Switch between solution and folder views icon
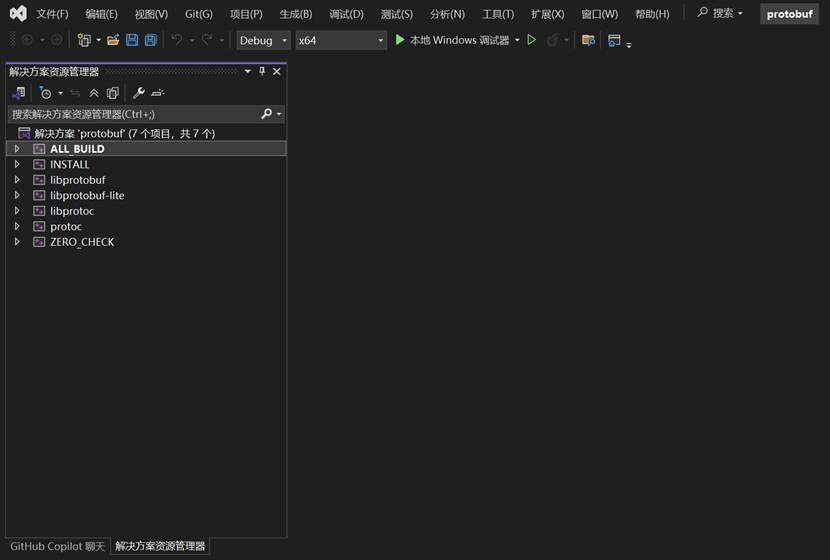This screenshot has width=830, height=560. coord(19,93)
